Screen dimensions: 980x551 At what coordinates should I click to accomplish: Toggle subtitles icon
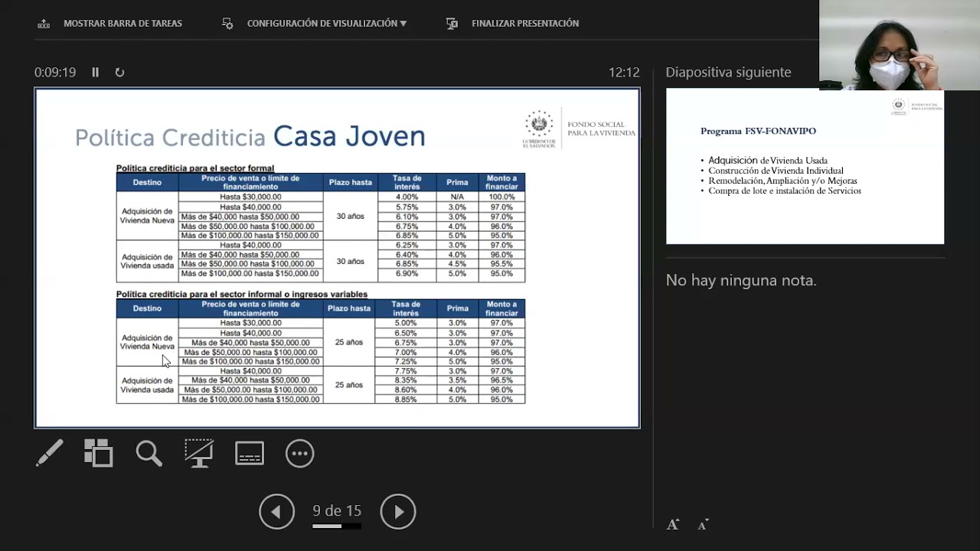pos(250,453)
